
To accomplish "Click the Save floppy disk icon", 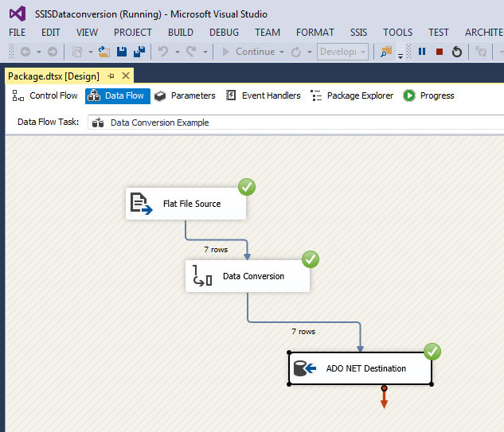I will click(x=122, y=52).
